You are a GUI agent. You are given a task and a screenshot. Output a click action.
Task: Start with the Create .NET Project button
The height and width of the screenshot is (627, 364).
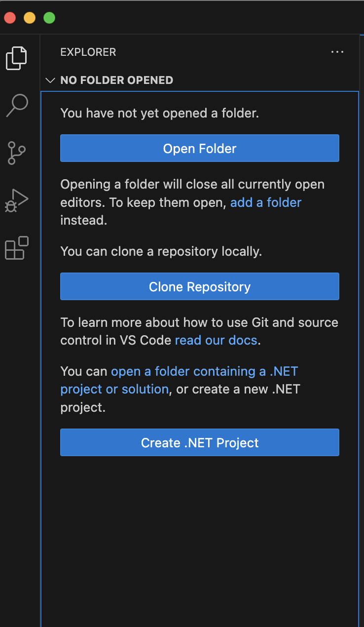[x=199, y=443]
